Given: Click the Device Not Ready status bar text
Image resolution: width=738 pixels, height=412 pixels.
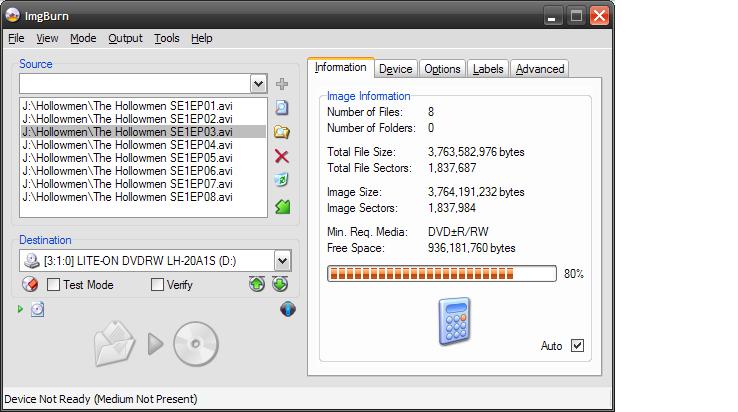Looking at the screenshot, I should [x=101, y=399].
